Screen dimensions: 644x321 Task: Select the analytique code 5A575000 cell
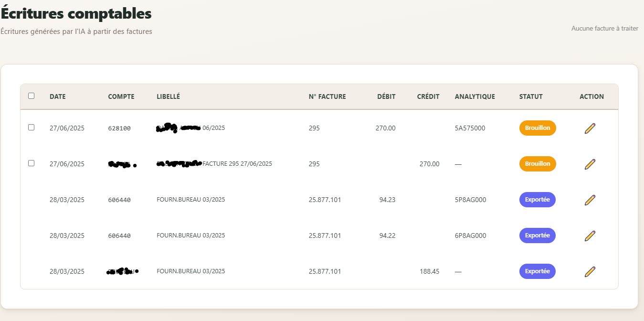(470, 128)
